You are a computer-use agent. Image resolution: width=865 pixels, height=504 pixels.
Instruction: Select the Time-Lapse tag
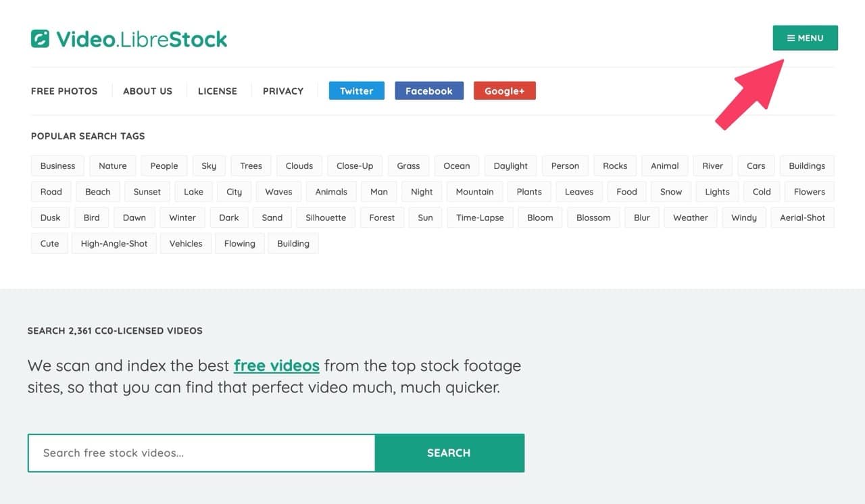(480, 218)
